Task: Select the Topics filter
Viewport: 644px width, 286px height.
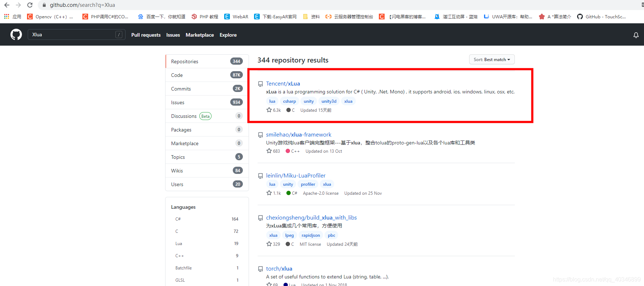Action: (x=207, y=157)
